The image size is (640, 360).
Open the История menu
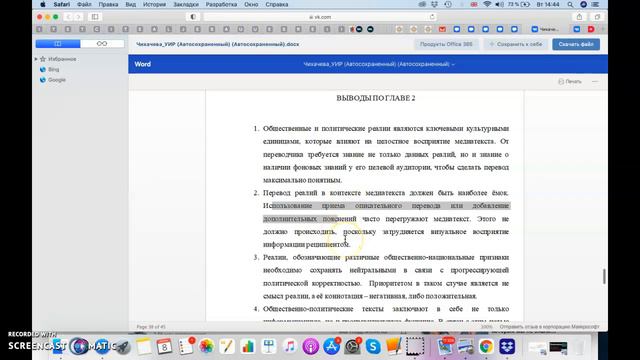point(154,4)
